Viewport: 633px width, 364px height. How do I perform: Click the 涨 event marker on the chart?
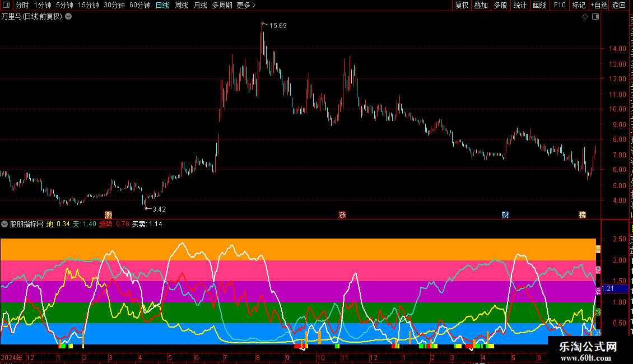[342, 214]
